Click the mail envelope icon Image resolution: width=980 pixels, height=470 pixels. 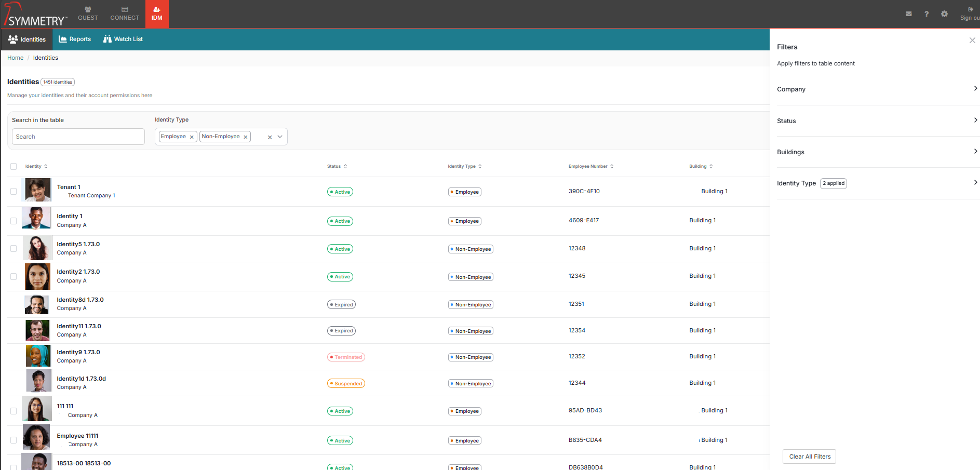(908, 14)
